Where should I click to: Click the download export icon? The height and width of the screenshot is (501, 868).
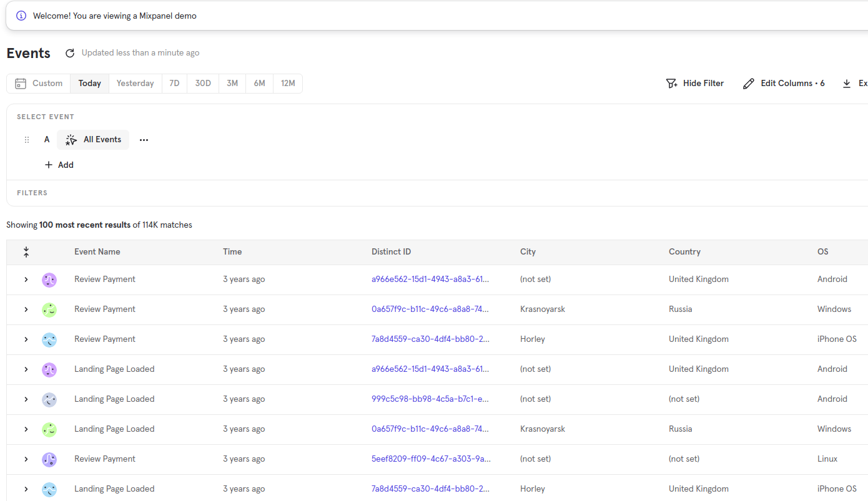(847, 83)
